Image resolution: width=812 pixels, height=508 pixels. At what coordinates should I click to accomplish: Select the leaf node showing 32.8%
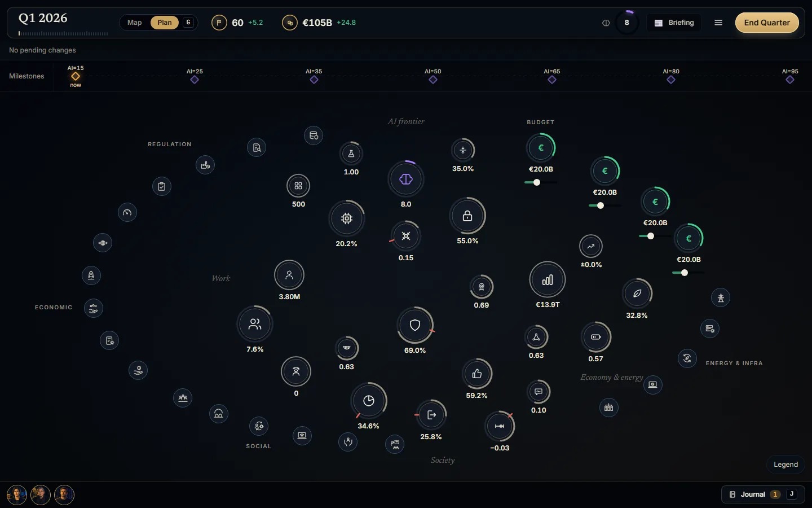pos(637,293)
